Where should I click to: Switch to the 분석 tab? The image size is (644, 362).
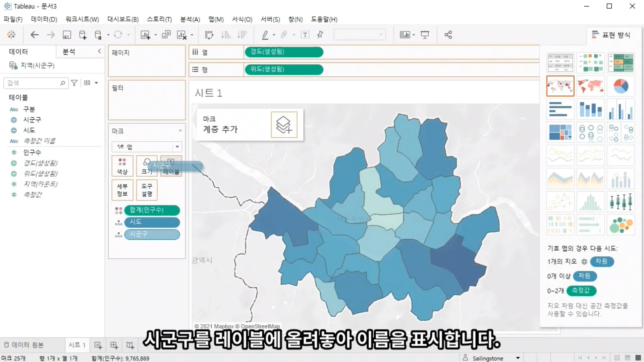69,52
